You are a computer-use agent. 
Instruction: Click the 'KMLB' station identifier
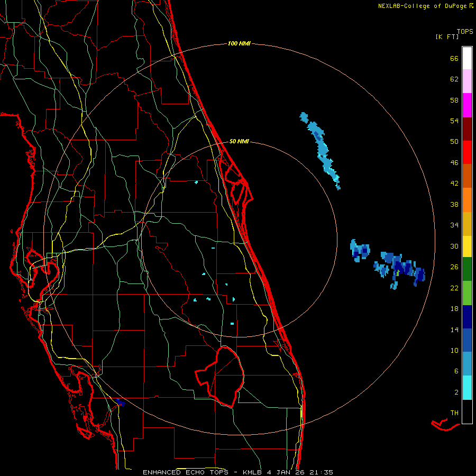click(253, 472)
